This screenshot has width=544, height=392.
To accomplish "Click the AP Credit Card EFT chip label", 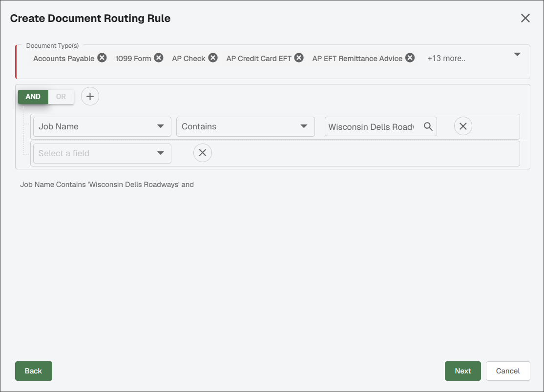I will pyautogui.click(x=259, y=58).
